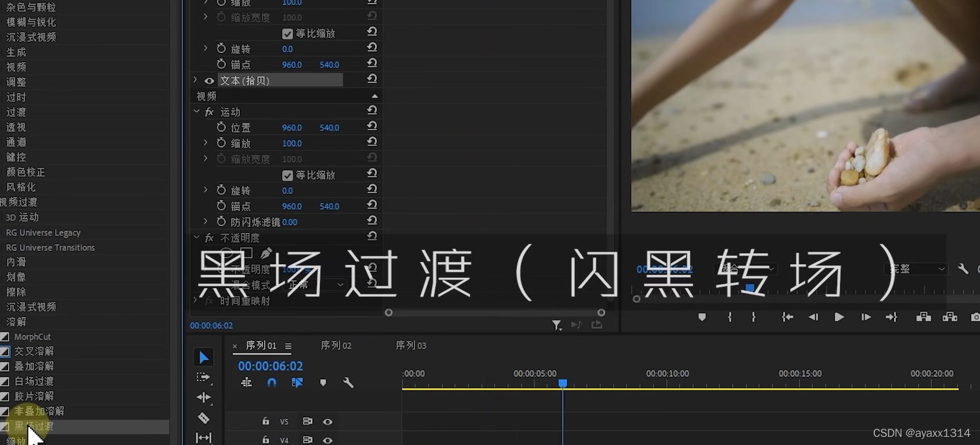Click play-only-audio icon in Effect Controls
Image resolution: width=980 pixels, height=445 pixels.
(x=576, y=325)
